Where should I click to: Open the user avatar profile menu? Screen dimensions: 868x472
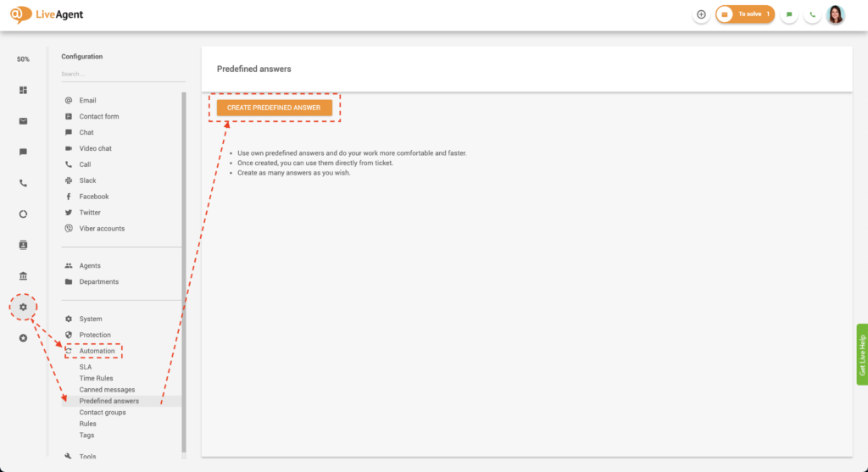[836, 14]
